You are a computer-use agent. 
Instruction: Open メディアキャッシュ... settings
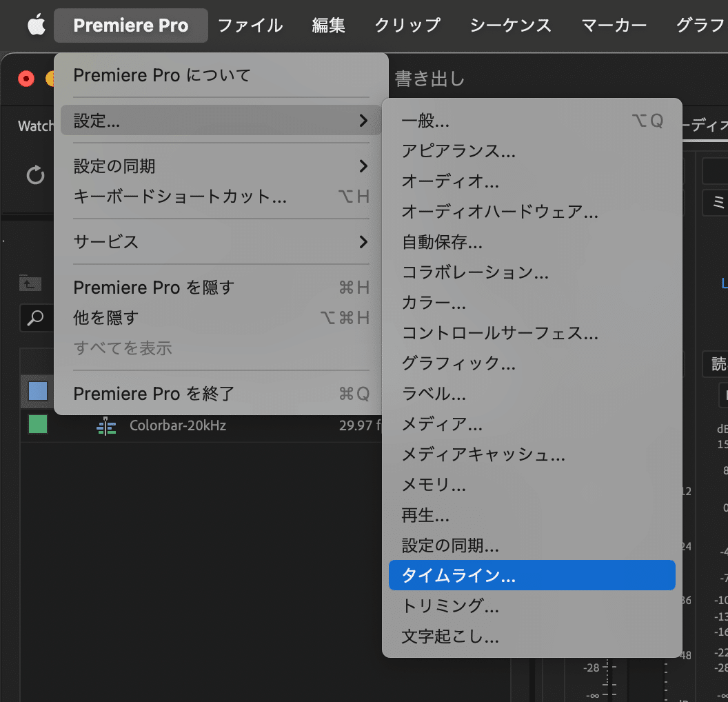tap(483, 454)
